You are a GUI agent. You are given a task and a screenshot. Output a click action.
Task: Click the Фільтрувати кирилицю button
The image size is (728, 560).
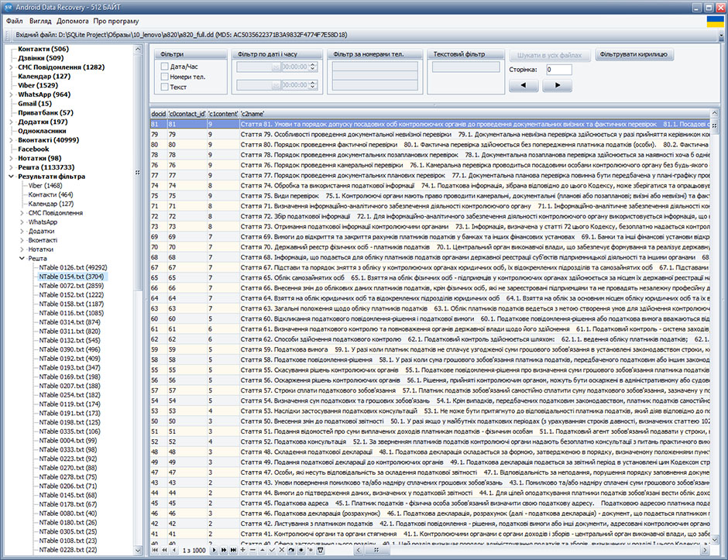click(636, 55)
